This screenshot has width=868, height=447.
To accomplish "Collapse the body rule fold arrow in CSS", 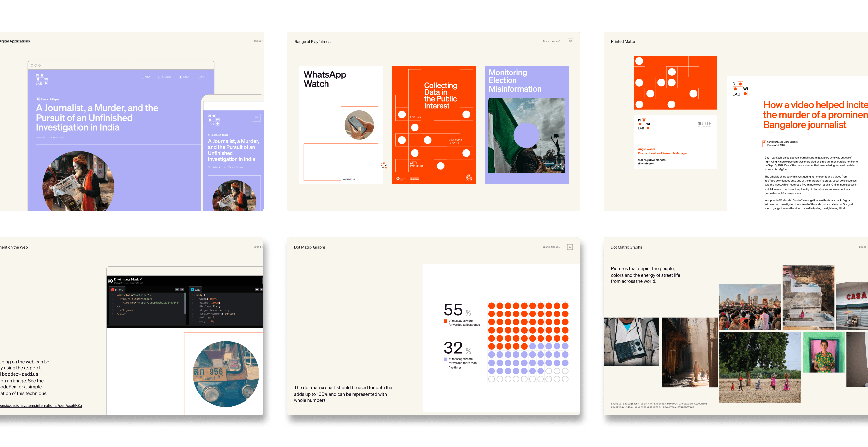I will point(195,295).
